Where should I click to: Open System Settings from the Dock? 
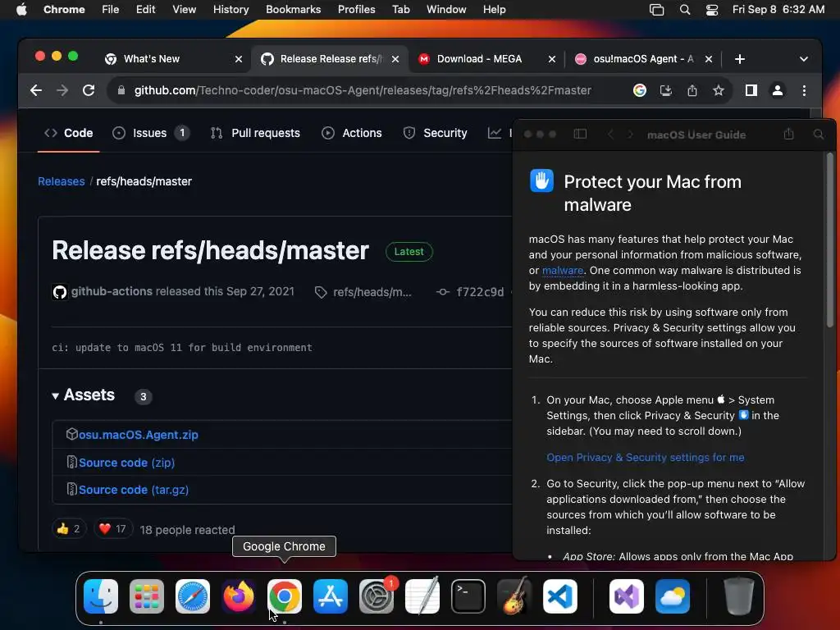point(376,596)
